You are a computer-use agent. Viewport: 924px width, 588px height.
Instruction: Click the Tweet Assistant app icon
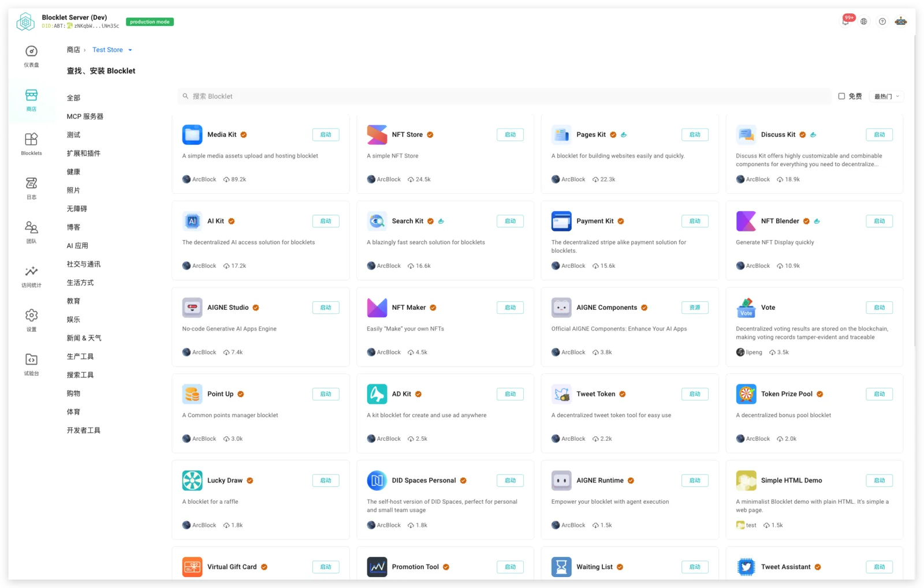tap(746, 567)
